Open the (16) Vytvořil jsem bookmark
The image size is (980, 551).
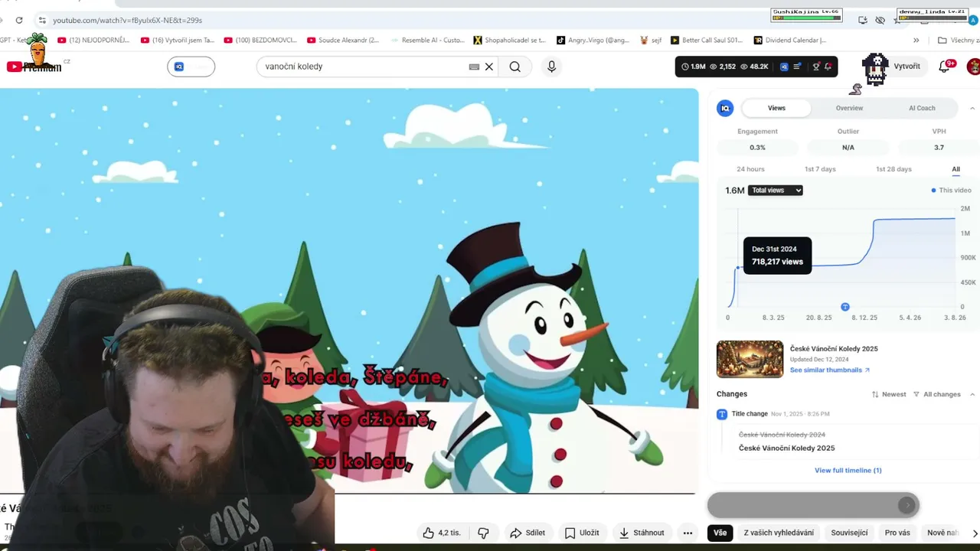(177, 40)
